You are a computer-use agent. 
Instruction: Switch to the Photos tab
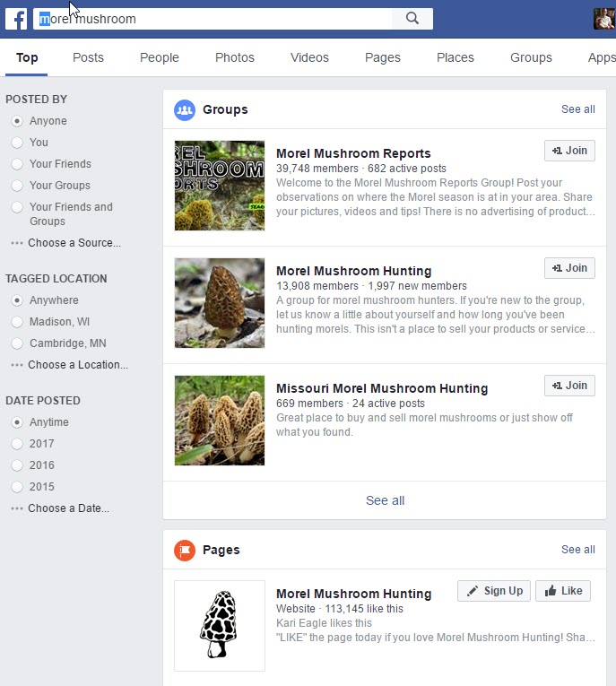(235, 57)
